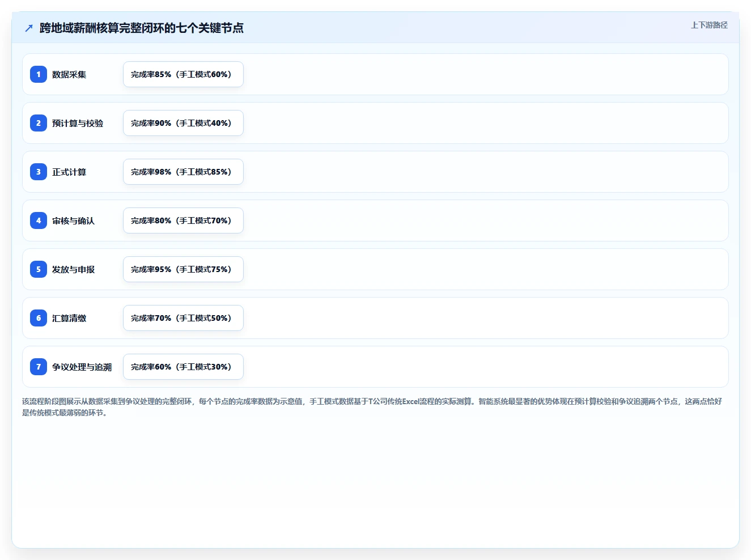Click the number 4 step badge
751x560 pixels.
[39, 220]
